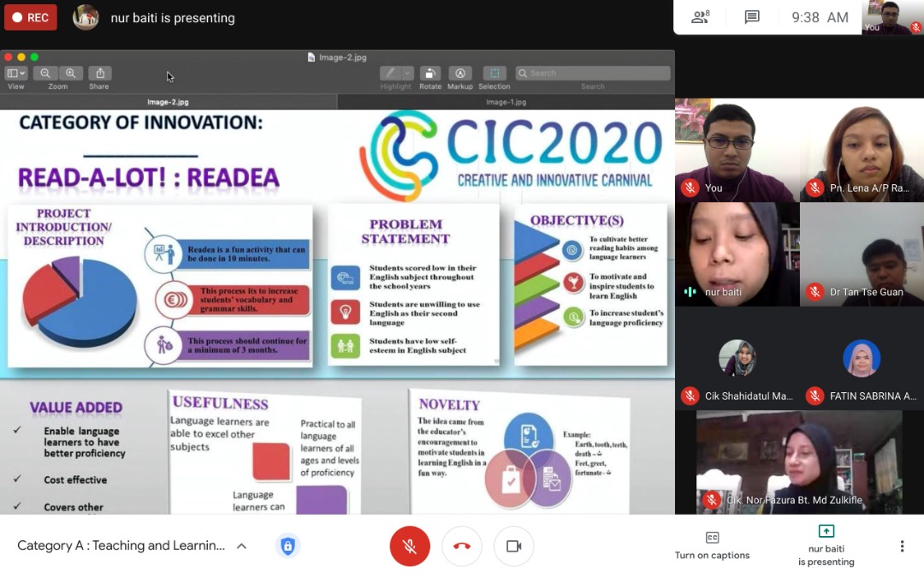924x578 pixels.
Task: Click the VALUE ADDED heading on the slide
Action: tap(76, 408)
